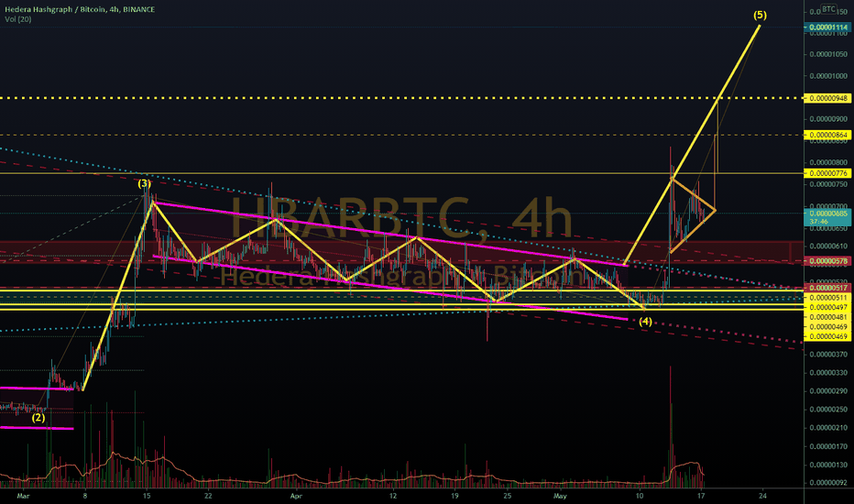Click the 0.00000330 axis price tick
Image resolution: width=854 pixels, height=504 pixels.
(827, 373)
